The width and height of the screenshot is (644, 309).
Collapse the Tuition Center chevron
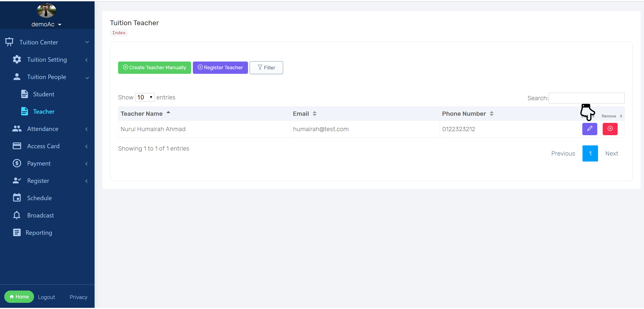coord(87,42)
